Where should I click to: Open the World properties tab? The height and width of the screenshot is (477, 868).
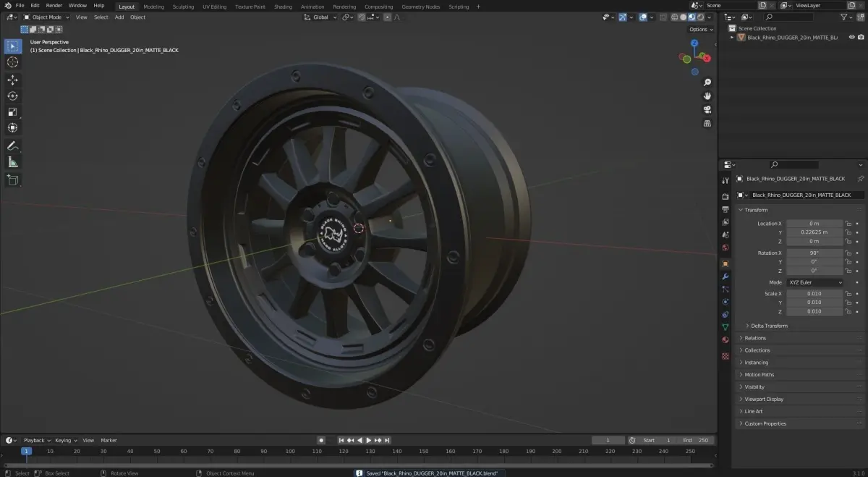click(726, 248)
